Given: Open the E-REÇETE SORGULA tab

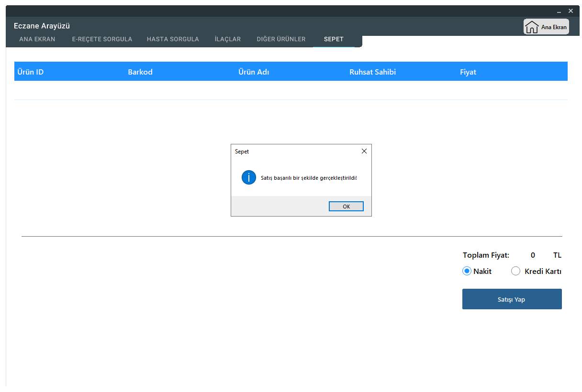Looking at the screenshot, I should click(102, 39).
